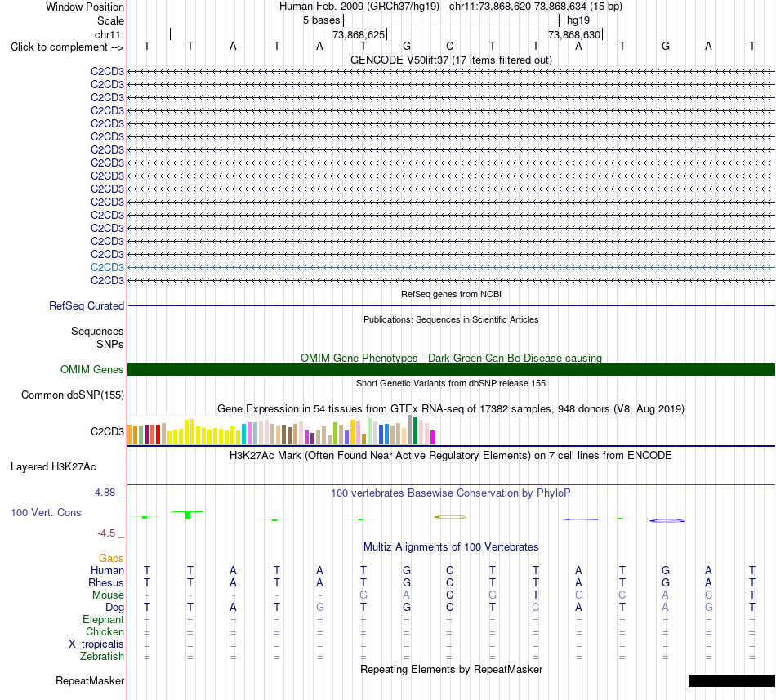Click the GTEx C2CD3 expression bar chart
This screenshot has height=700, width=776.
pyautogui.click(x=281, y=430)
